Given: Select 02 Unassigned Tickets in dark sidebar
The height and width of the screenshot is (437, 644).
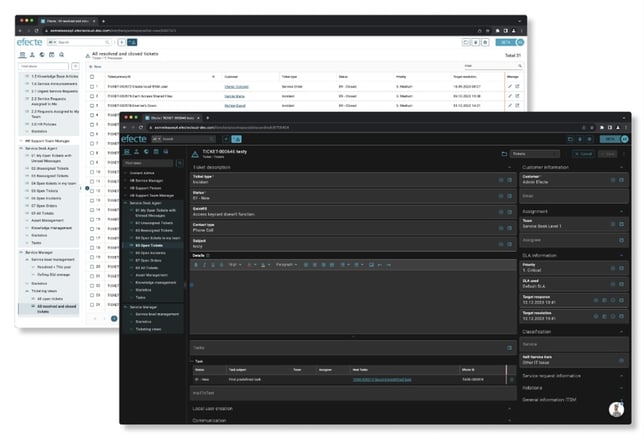Looking at the screenshot, I should [154, 223].
